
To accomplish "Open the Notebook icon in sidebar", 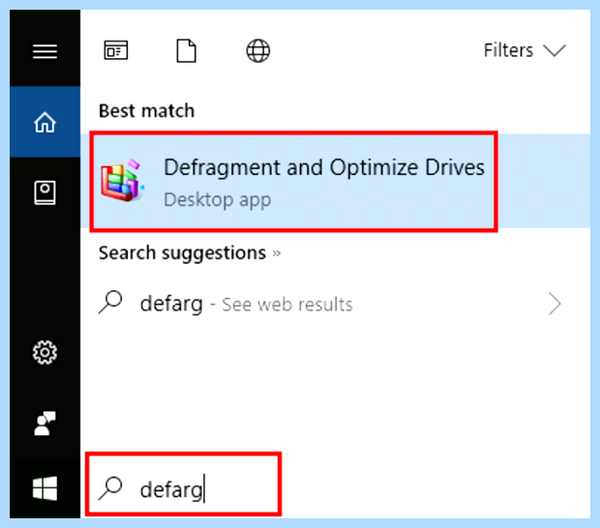I will pos(45,192).
